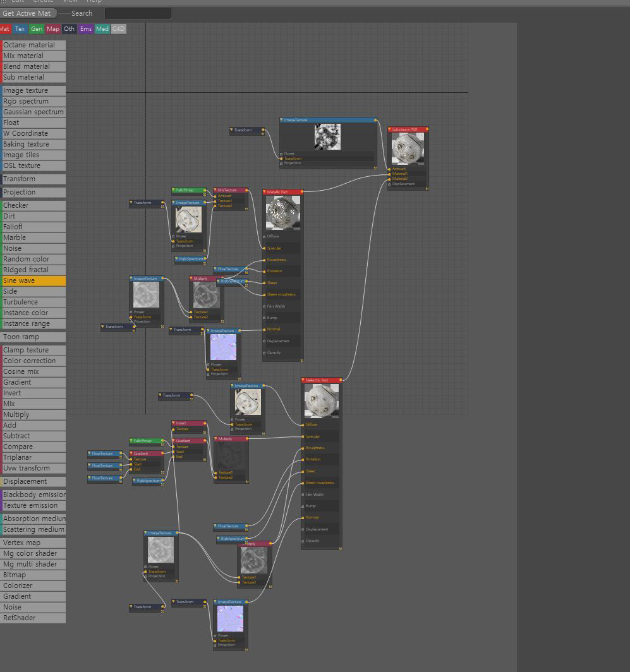The image size is (630, 672).
Task: Add a Color correction node
Action: tap(33, 361)
